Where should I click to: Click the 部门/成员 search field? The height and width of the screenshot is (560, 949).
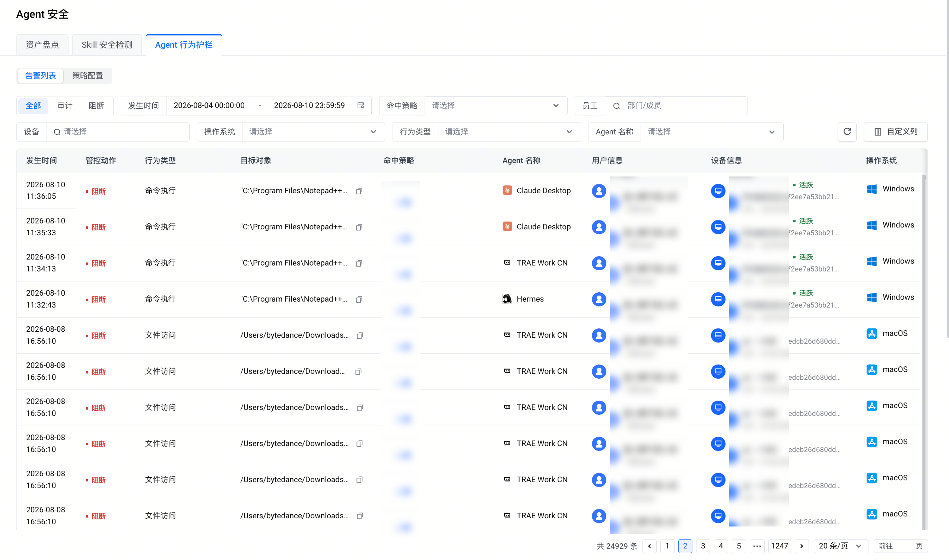pyautogui.click(x=676, y=106)
